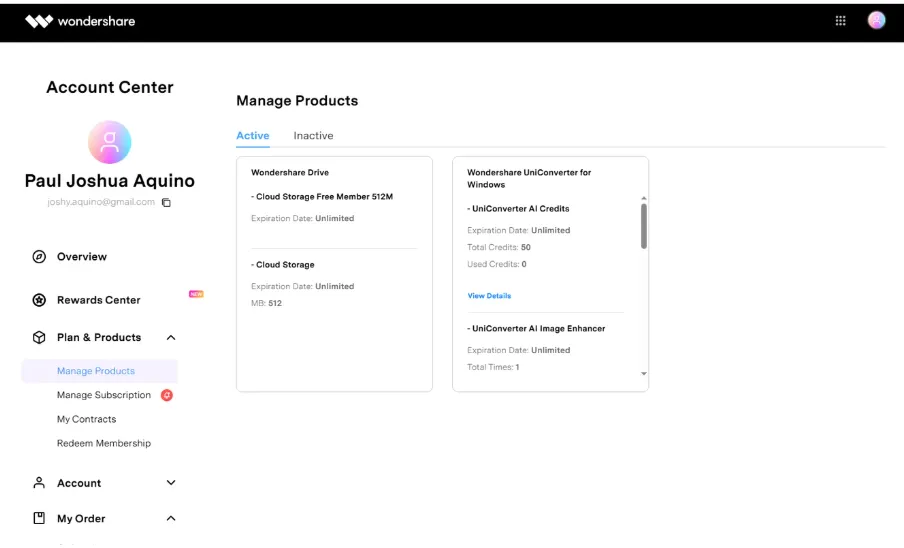
Task: Expand the Account section chevron
Action: point(171,483)
